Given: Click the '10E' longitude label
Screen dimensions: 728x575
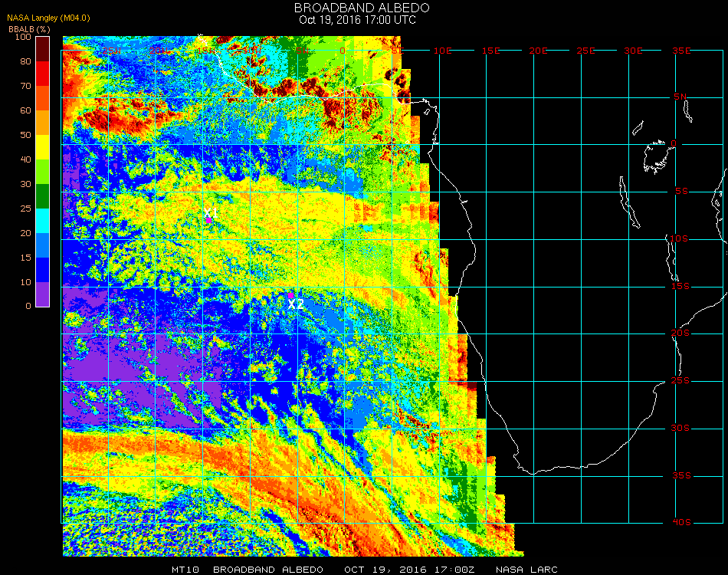Looking at the screenshot, I should click(x=442, y=51).
